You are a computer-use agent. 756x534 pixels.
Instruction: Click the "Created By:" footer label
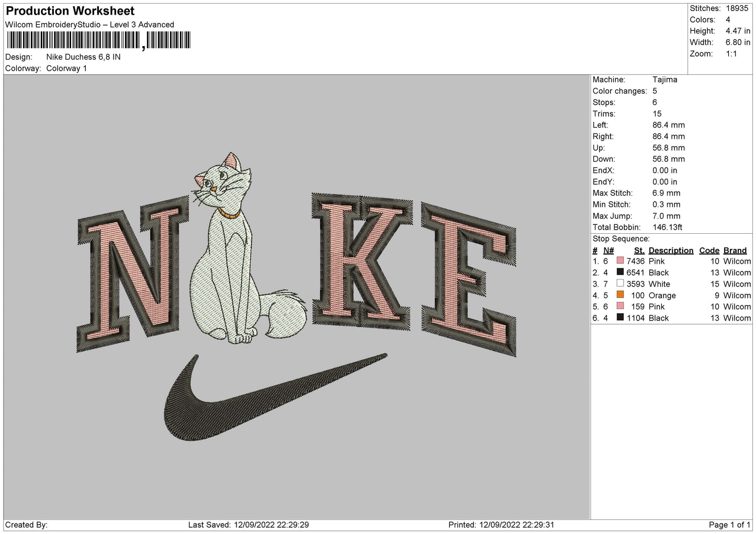[26, 525]
